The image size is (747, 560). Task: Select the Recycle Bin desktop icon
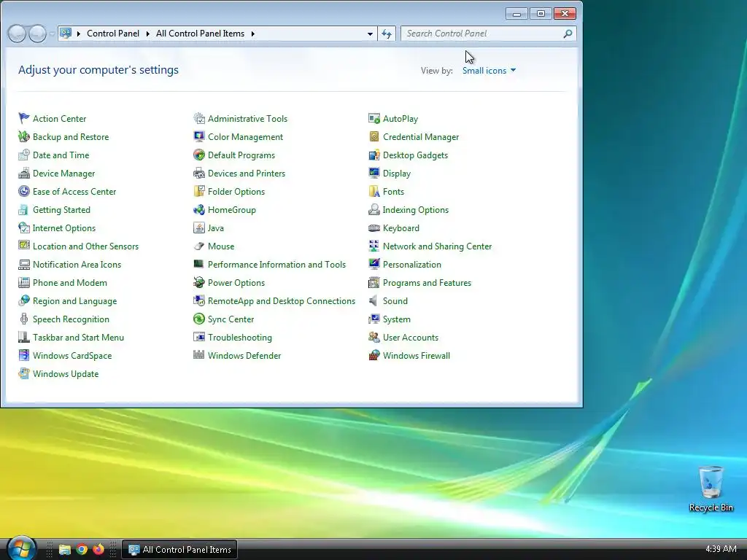711,489
